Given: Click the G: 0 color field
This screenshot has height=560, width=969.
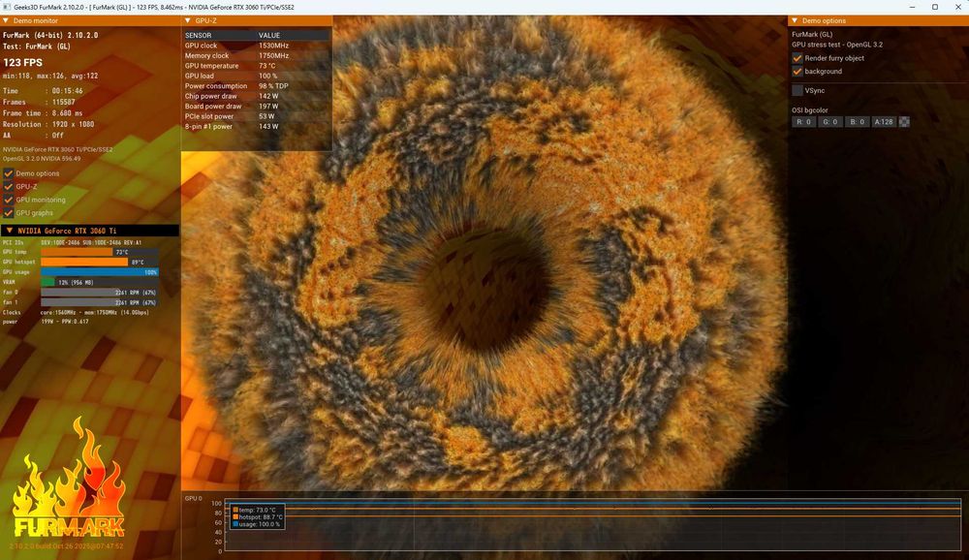Looking at the screenshot, I should pyautogui.click(x=830, y=122).
